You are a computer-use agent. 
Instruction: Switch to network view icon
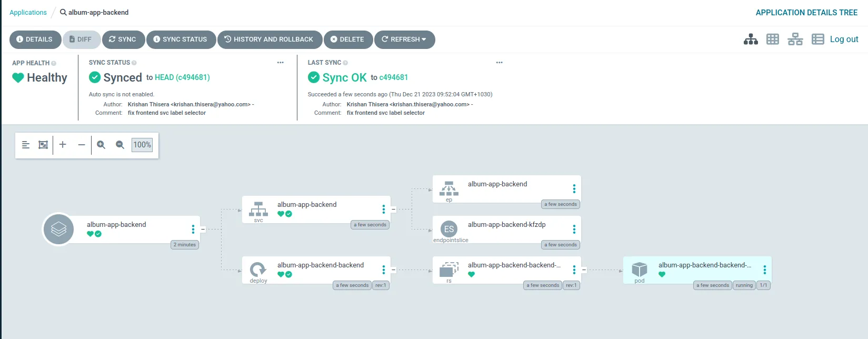[795, 39]
